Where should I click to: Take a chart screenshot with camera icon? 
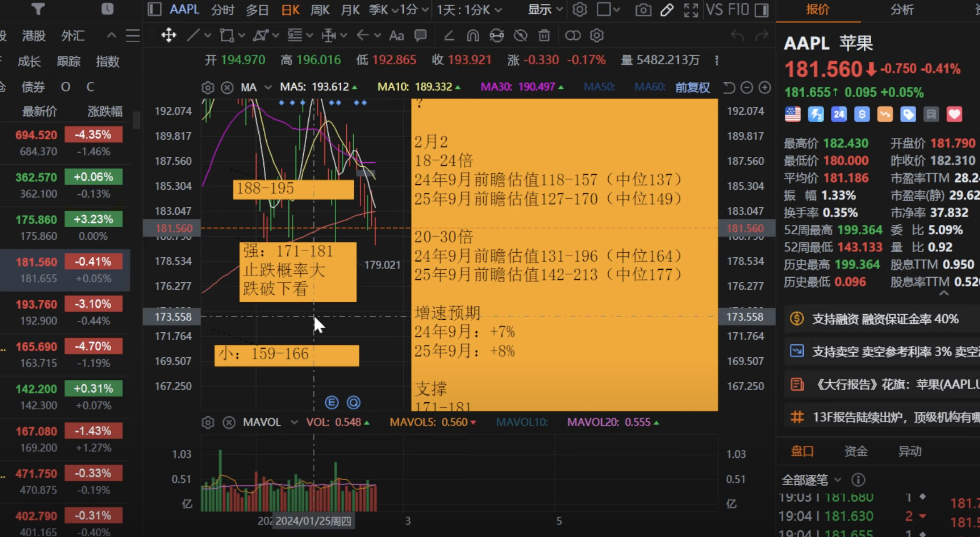643,10
